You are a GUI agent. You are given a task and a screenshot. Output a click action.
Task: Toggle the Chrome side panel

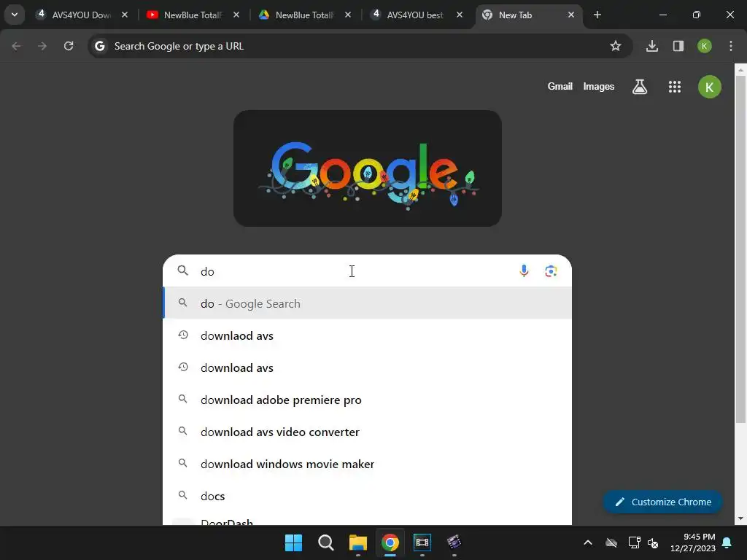tap(678, 46)
